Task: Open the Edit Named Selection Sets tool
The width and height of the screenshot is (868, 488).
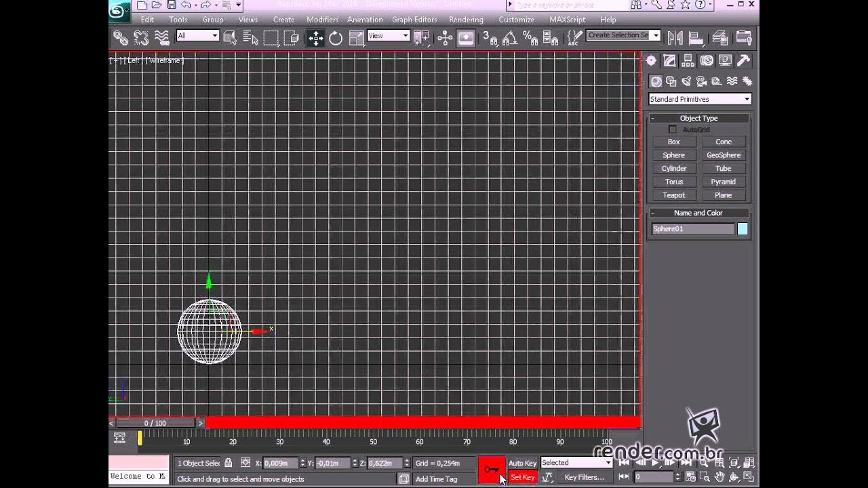Action: tap(574, 38)
